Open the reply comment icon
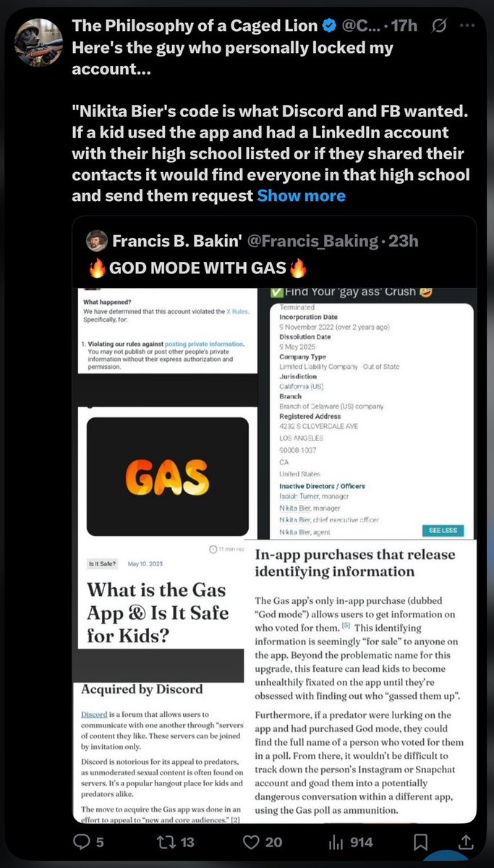 pos(82,842)
